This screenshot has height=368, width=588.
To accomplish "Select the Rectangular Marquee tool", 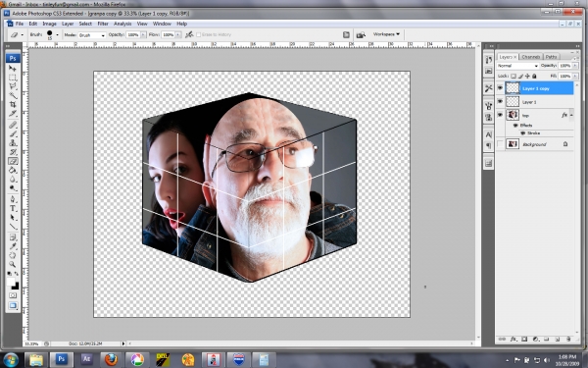I will 13,78.
